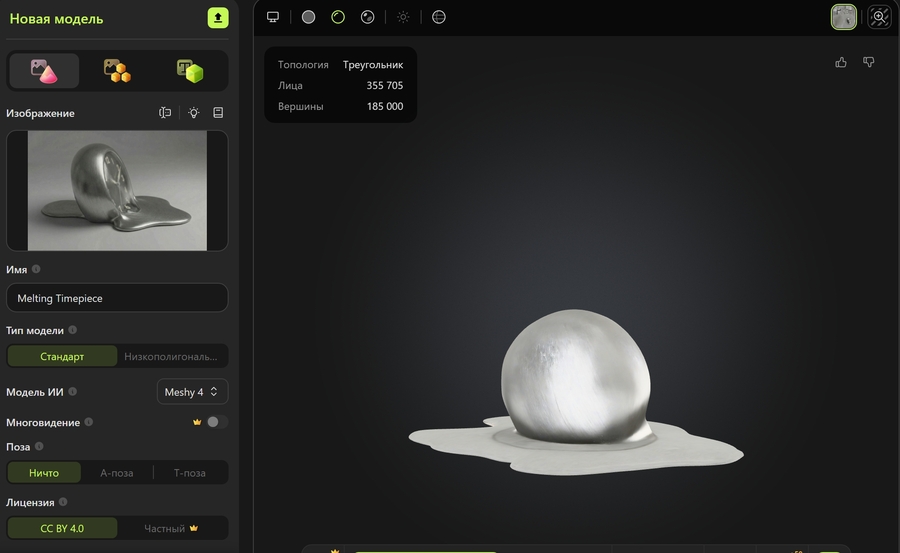The image size is (900, 553).
Task: Select the Т-поза pose option
Action: click(x=190, y=473)
